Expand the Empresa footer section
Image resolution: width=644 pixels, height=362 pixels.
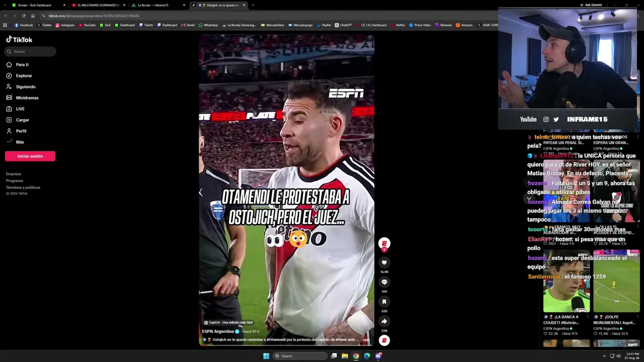click(x=14, y=174)
